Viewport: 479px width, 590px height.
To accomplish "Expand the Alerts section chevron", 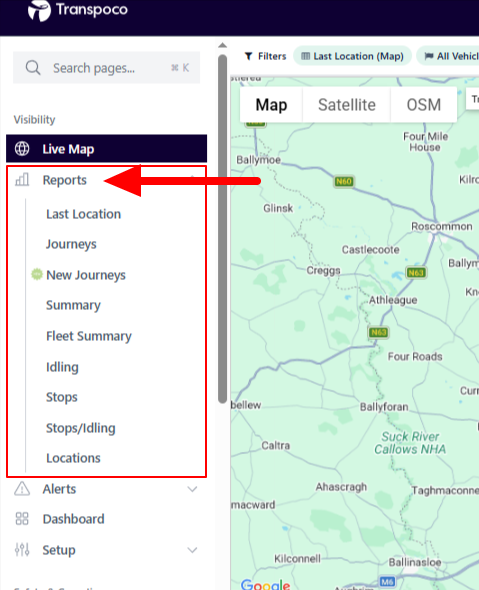I will [x=192, y=489].
